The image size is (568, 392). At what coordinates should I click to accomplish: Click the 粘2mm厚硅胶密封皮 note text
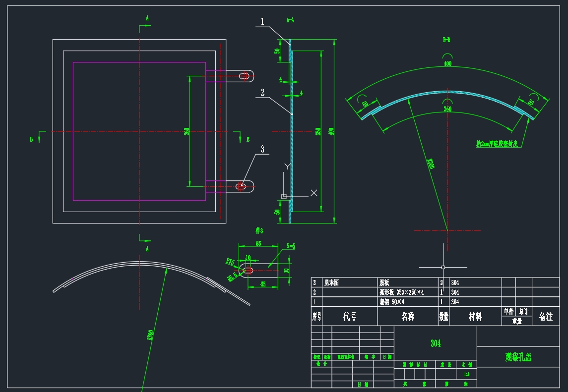click(x=497, y=144)
